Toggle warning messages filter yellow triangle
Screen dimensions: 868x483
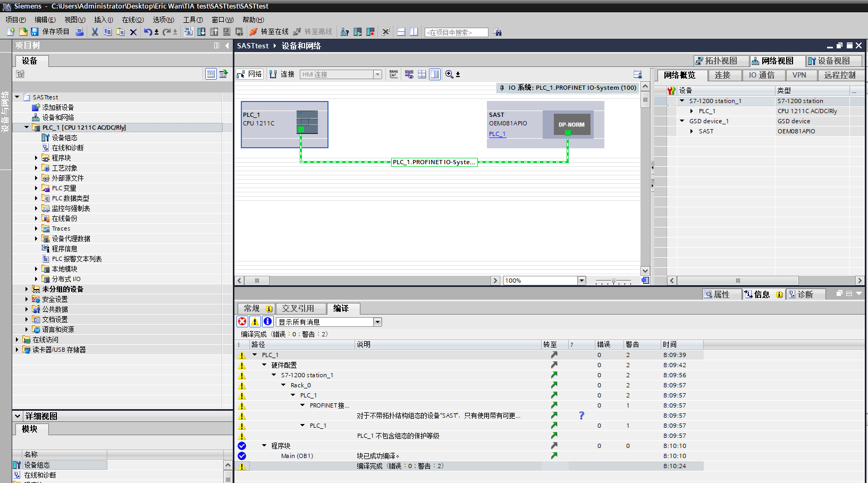(x=255, y=321)
